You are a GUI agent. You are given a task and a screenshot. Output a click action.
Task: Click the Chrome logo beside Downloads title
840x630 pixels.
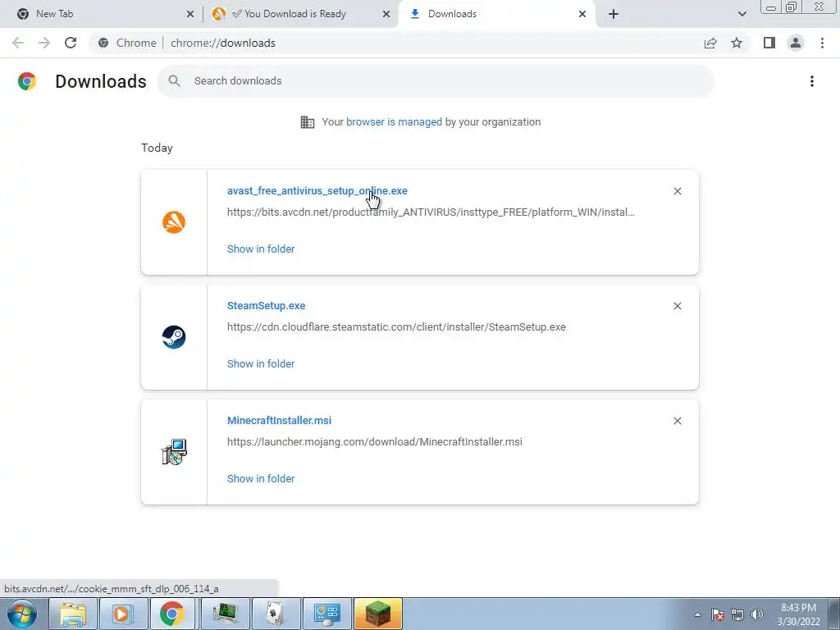point(27,81)
